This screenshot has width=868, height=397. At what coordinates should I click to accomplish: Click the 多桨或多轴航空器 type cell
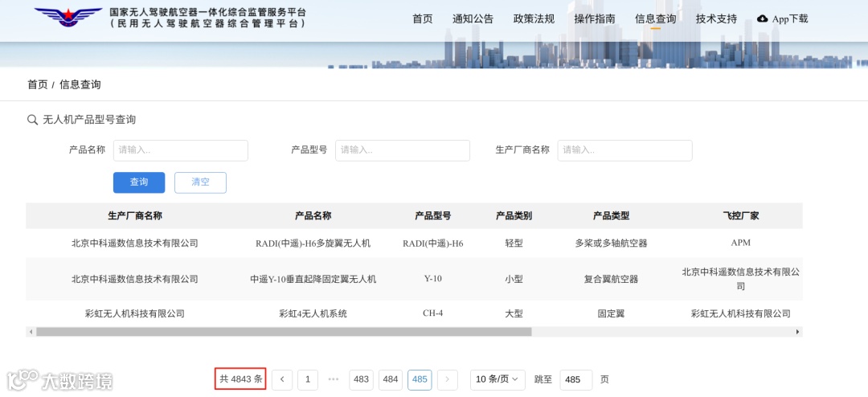click(x=611, y=243)
